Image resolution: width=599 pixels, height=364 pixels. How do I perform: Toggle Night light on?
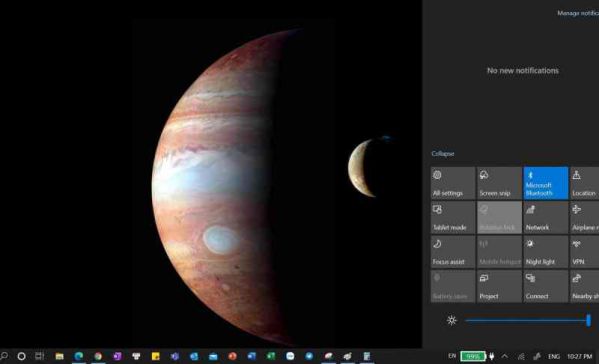tap(546, 252)
